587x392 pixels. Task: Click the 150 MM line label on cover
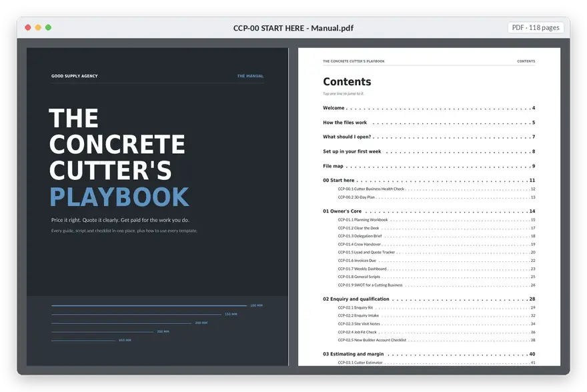[231, 314]
